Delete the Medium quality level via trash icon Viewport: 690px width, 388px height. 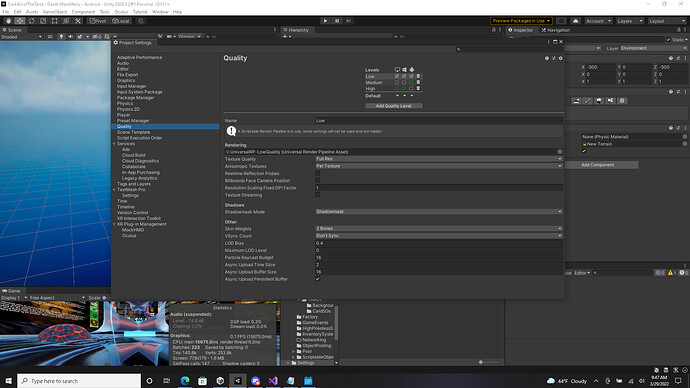click(x=418, y=82)
